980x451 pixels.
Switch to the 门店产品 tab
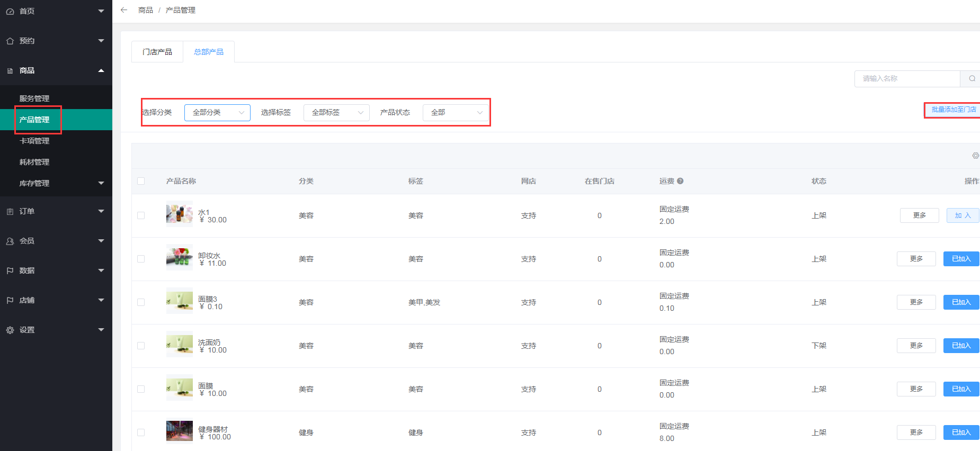157,52
